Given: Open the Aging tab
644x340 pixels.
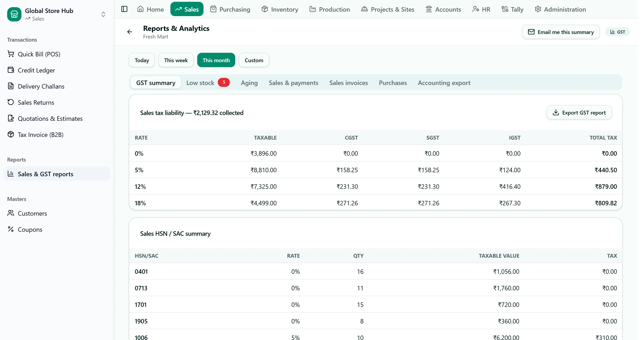Looking at the screenshot, I should click(x=249, y=83).
